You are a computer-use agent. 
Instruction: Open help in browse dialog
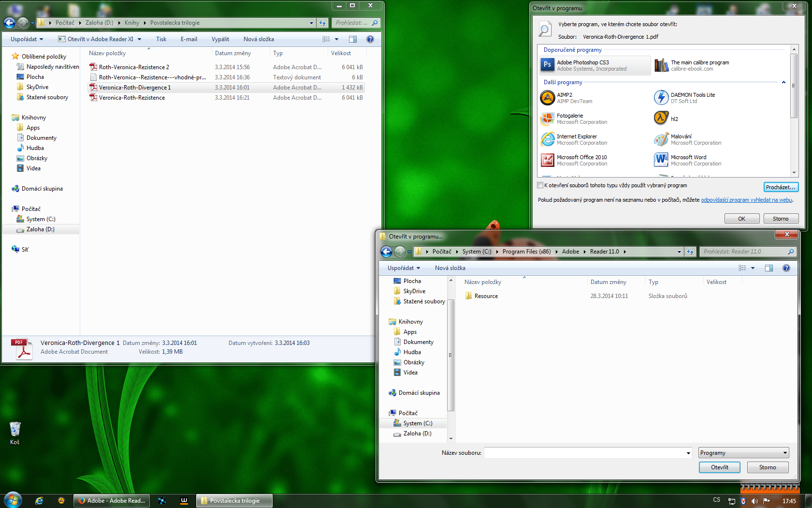(786, 268)
